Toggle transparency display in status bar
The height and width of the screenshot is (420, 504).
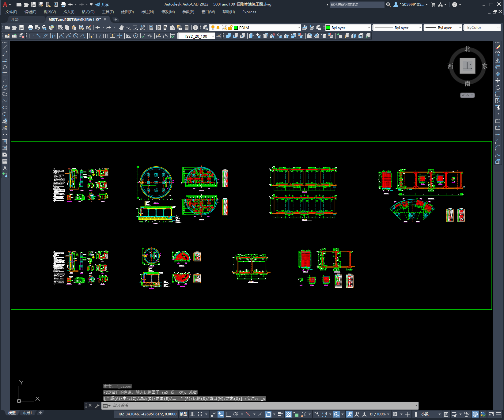pos(288,414)
